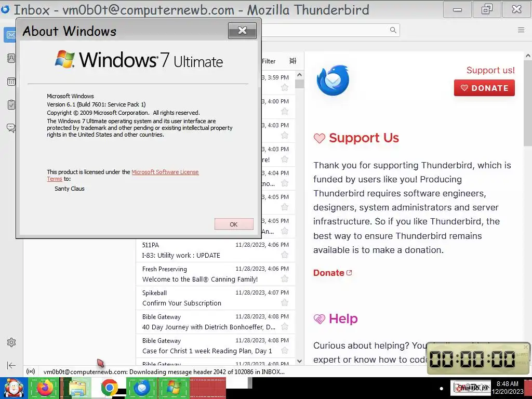Switch to Thunderbird taskbar icon
The height and width of the screenshot is (399, 532).
141,388
